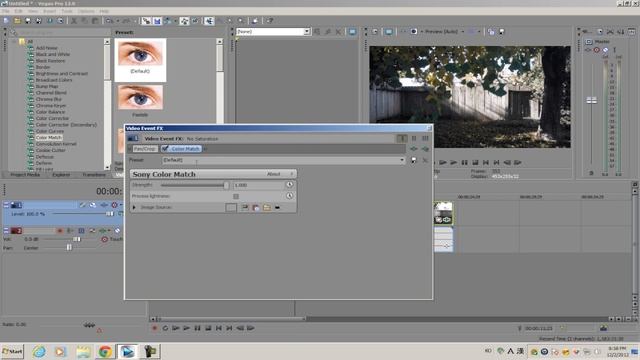Viewport: 640px width, 360px height.
Task: Click the Record button in timeline transport
Action: tap(155, 328)
